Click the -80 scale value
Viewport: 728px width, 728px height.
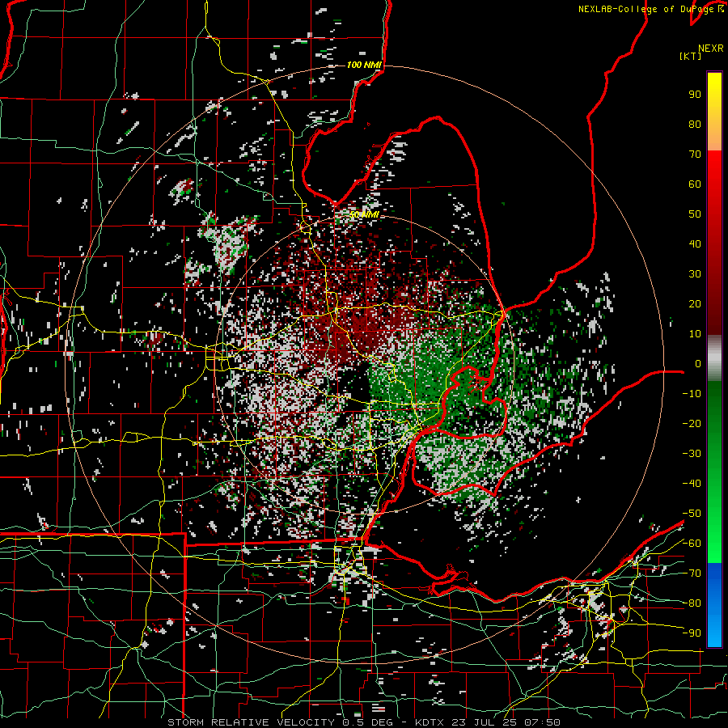692,603
